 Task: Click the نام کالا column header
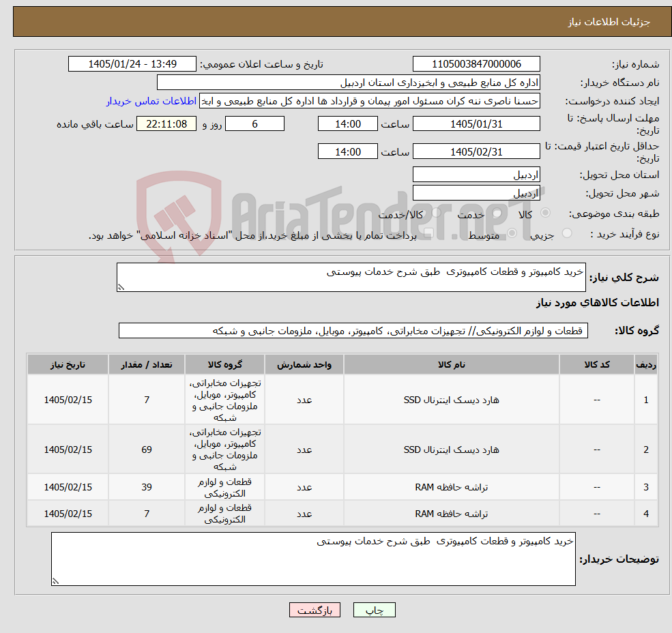click(451, 364)
